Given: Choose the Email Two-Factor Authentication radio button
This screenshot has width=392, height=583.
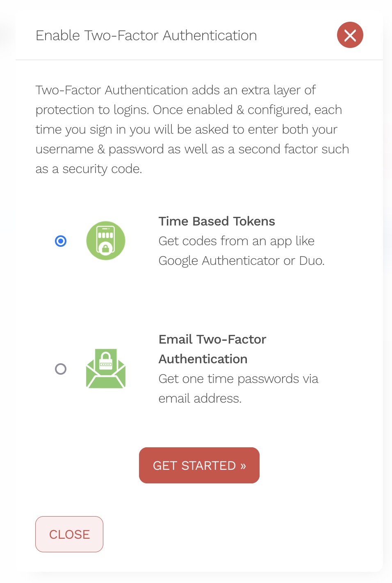Looking at the screenshot, I should (x=61, y=369).
